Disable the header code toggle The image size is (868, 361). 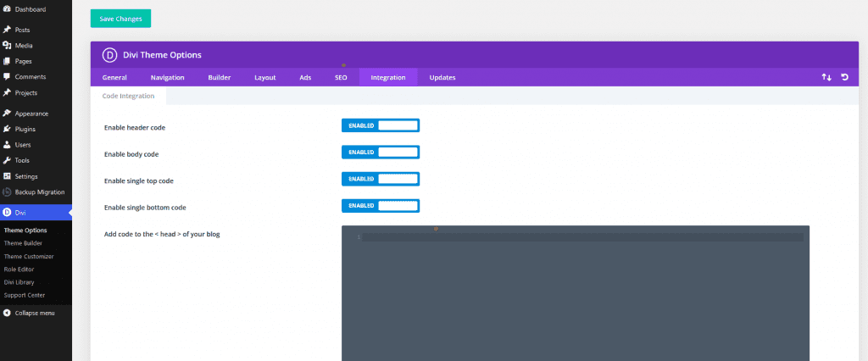click(381, 125)
